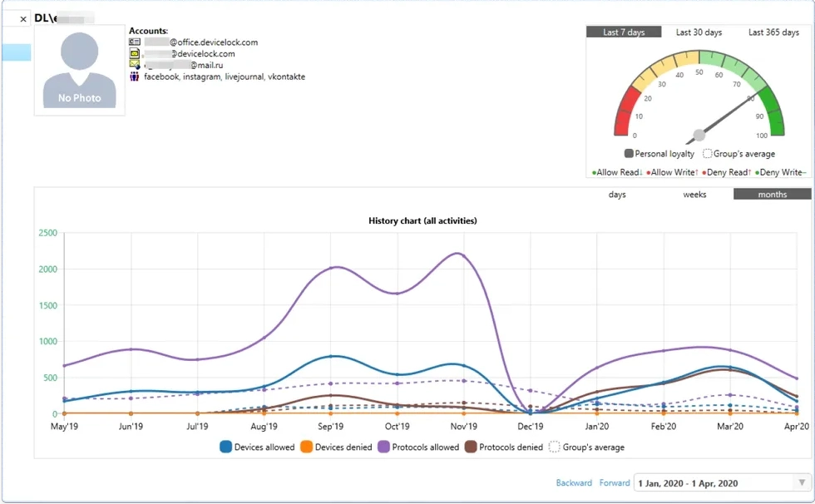Click the ID card account icon
Viewport: 815px width, 504px height.
coord(134,42)
